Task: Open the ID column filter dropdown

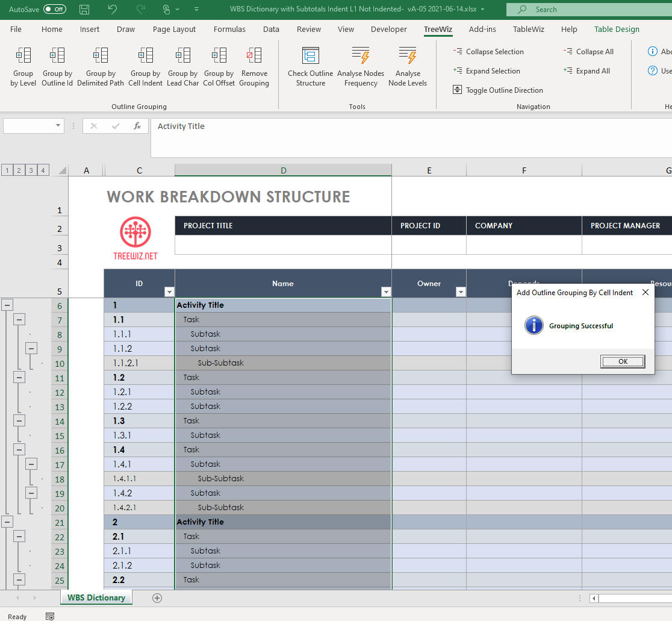Action: [169, 292]
